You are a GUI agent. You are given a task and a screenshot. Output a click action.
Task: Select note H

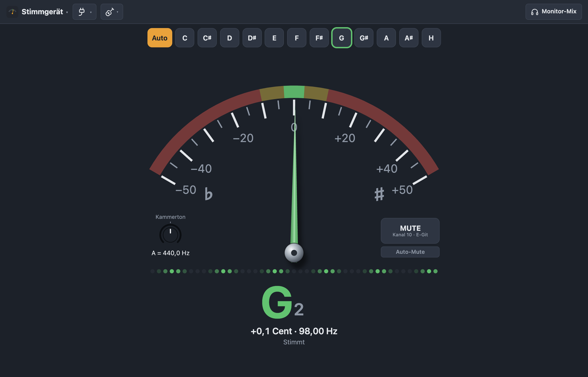pos(431,38)
